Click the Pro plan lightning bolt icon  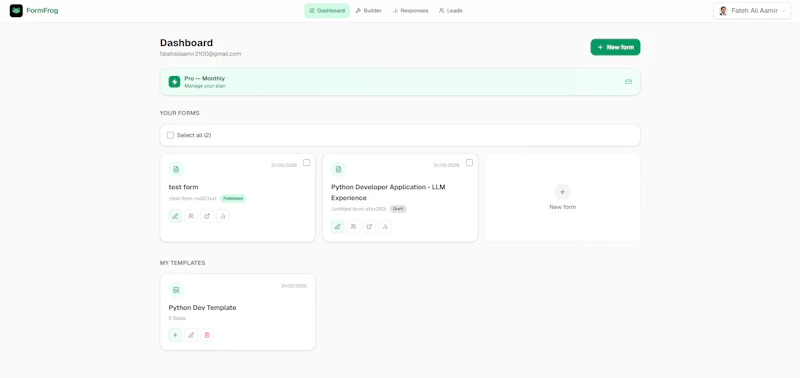(x=174, y=82)
